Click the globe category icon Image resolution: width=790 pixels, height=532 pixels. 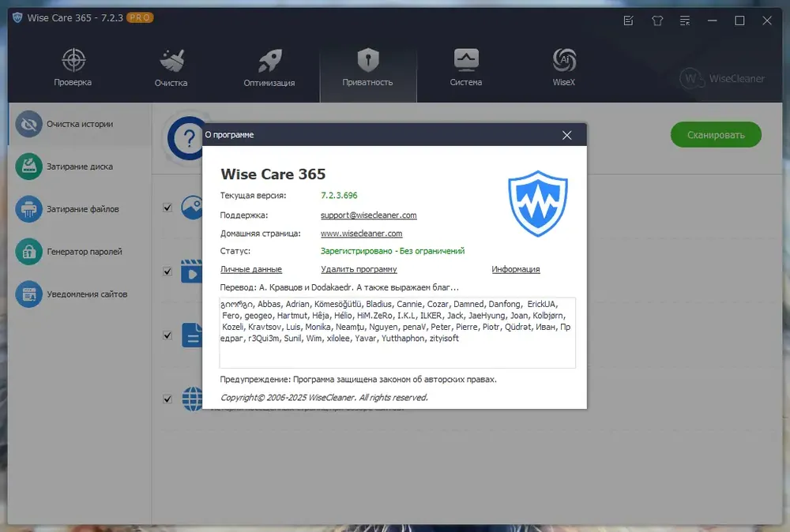[x=192, y=399]
